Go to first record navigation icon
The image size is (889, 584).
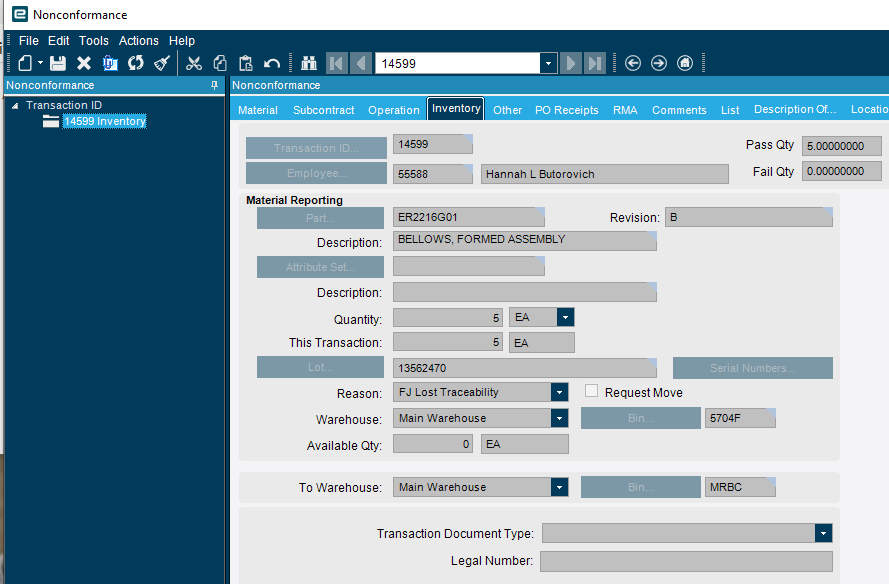[336, 63]
